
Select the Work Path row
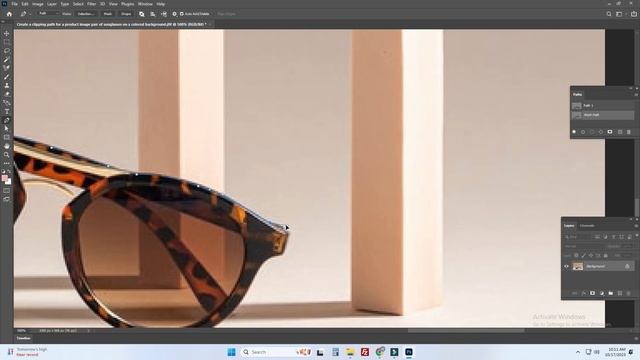[603, 115]
